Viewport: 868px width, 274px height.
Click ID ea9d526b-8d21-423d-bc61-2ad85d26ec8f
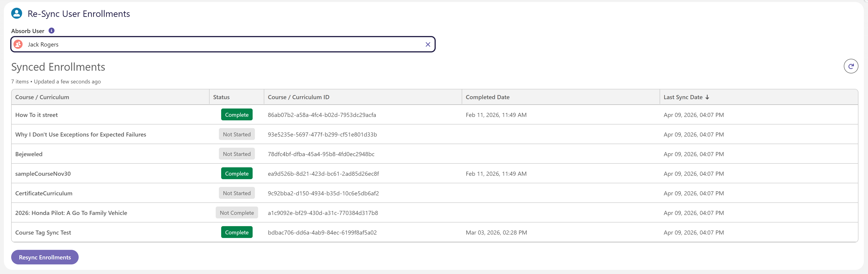pyautogui.click(x=323, y=173)
